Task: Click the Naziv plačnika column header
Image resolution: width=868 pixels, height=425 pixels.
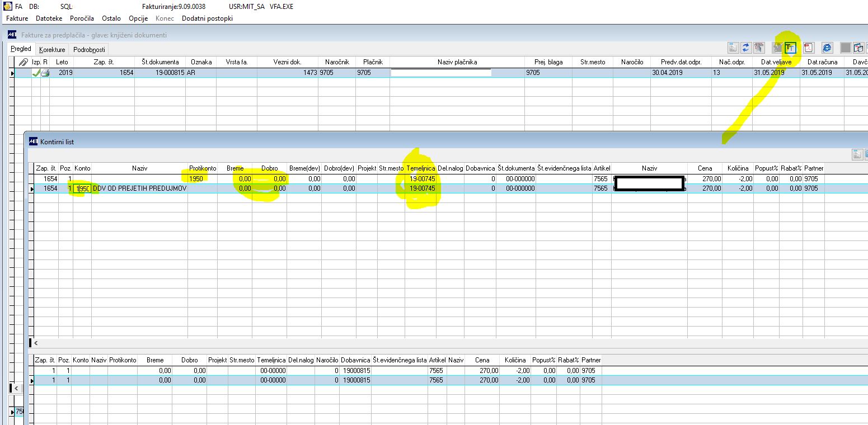Action: (x=457, y=62)
